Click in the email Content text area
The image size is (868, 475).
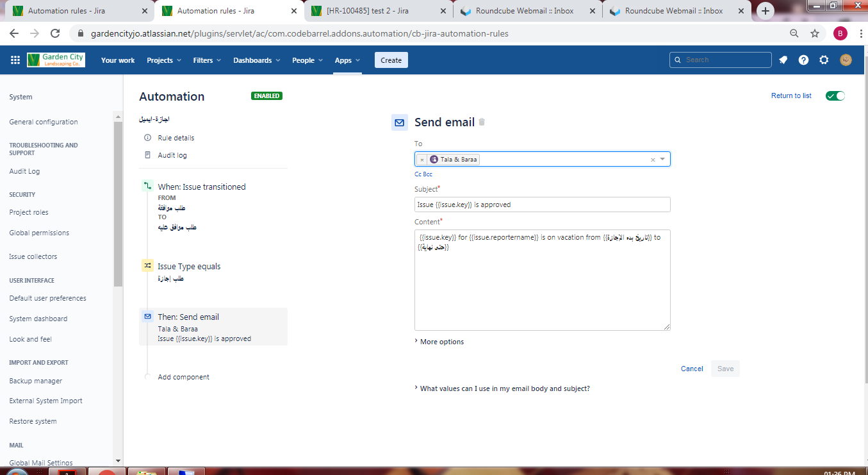point(543,280)
